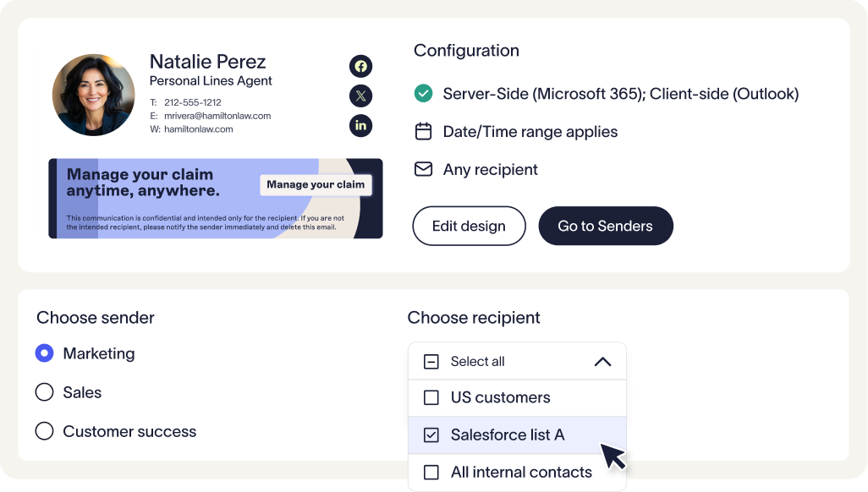Enable the US customers checkbox
The height and width of the screenshot is (492, 868).
click(x=432, y=397)
